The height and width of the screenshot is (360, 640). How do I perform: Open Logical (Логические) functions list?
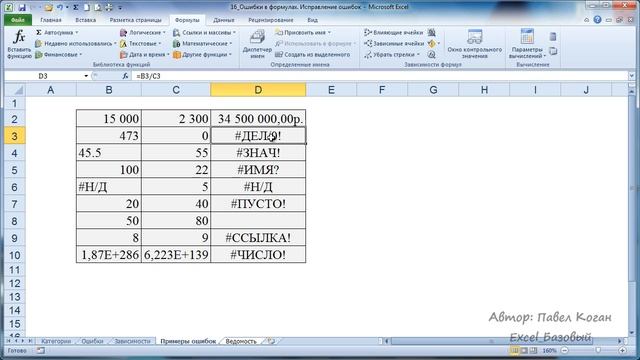point(143,32)
